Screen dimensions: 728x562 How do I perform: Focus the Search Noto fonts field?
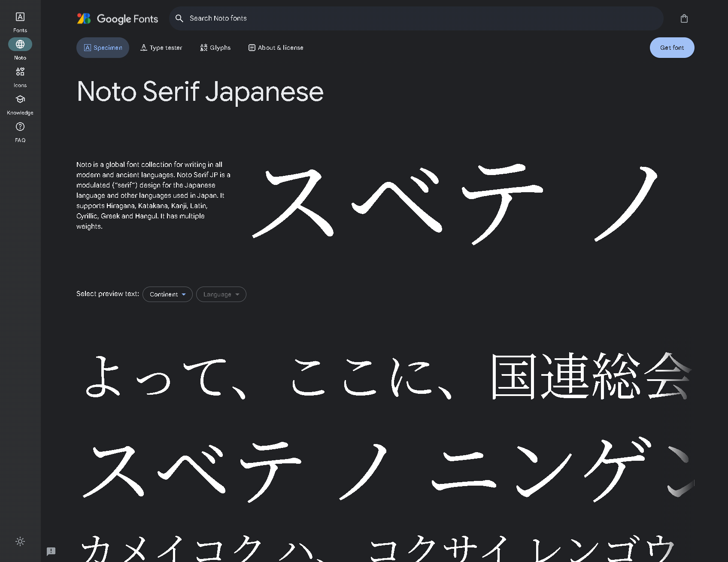416,18
